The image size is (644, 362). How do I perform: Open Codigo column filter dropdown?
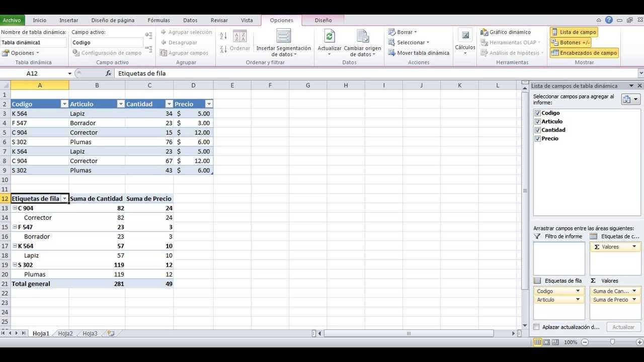(64, 104)
